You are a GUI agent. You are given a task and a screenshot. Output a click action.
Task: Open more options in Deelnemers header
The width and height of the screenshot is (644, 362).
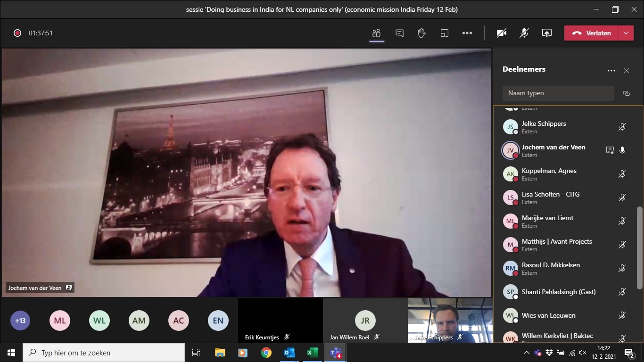coord(611,71)
